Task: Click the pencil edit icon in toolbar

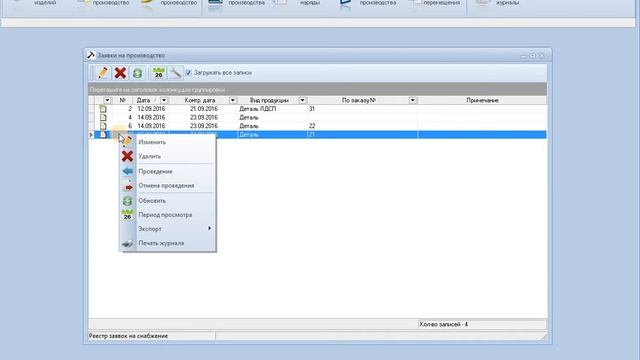Action: [102, 73]
